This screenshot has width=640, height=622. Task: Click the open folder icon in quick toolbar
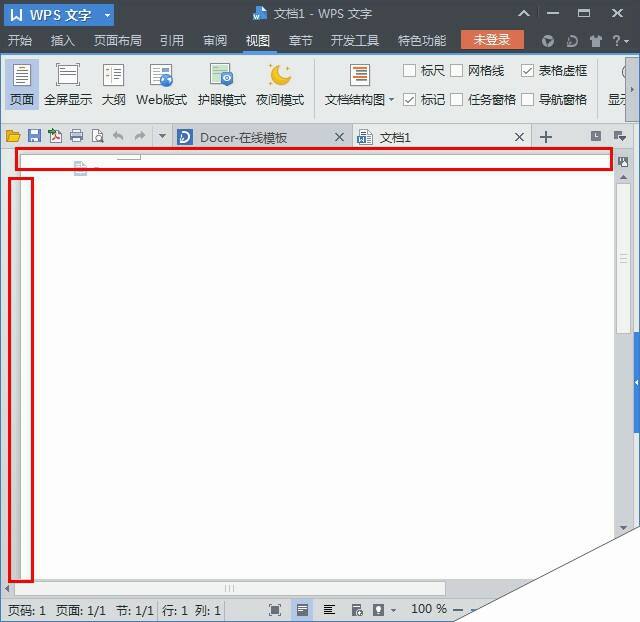[x=13, y=136]
